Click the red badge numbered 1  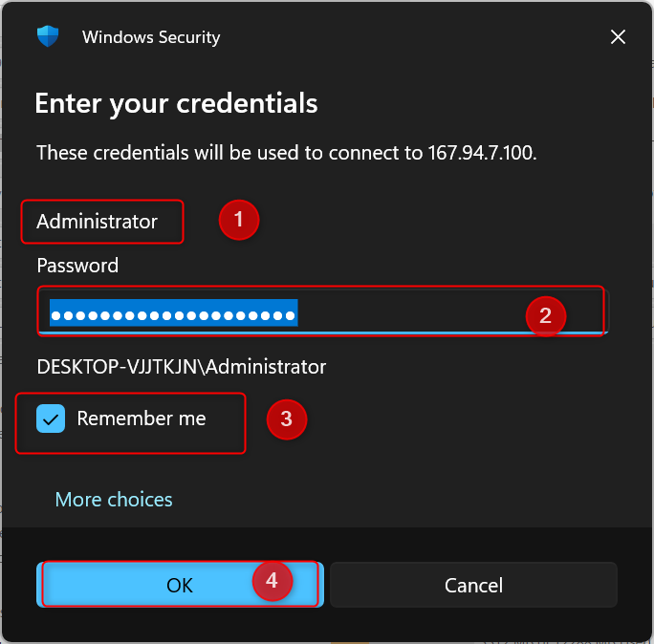tap(239, 221)
